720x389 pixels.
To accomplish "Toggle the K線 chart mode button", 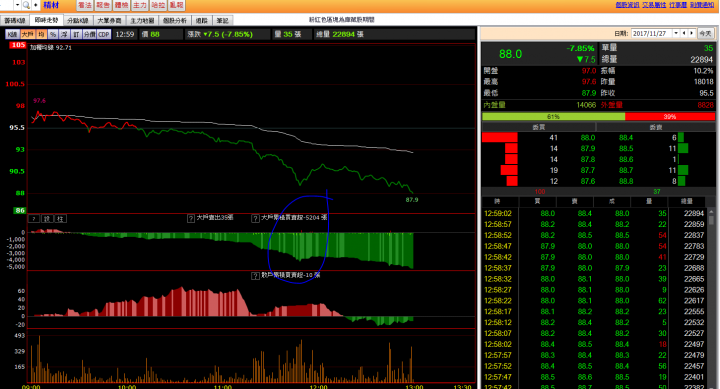I will [x=12, y=34].
